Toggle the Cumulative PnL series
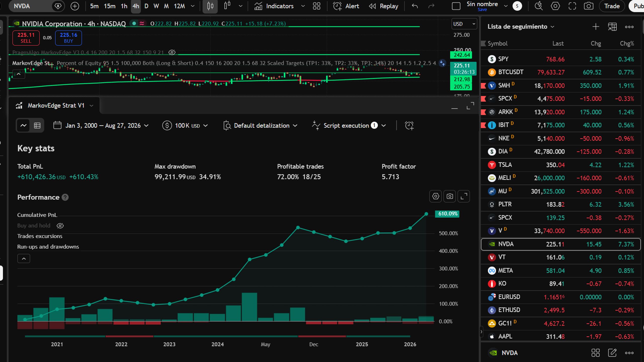 [37, 215]
